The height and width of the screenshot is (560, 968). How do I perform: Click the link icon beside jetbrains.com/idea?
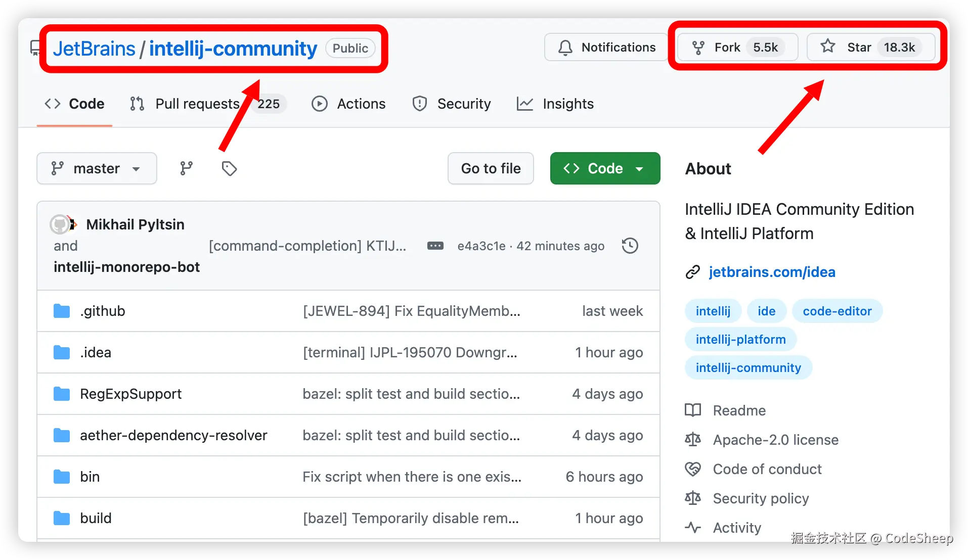pyautogui.click(x=692, y=272)
